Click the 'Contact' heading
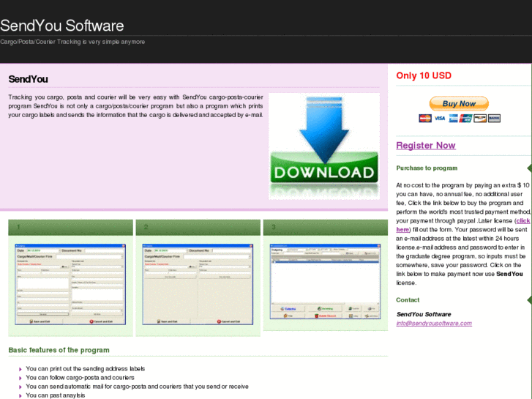Viewport: 532px width, 399px height. click(408, 300)
